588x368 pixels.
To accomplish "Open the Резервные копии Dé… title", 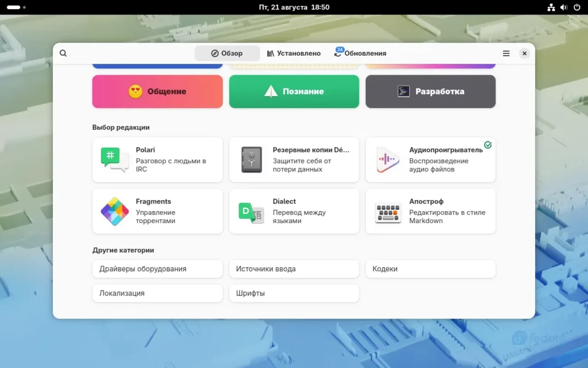I will [311, 150].
